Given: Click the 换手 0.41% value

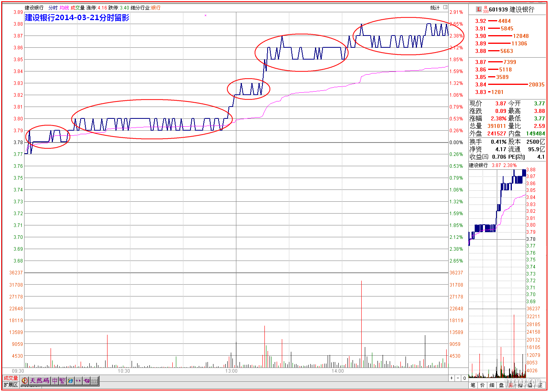Looking at the screenshot, I should (x=499, y=142).
